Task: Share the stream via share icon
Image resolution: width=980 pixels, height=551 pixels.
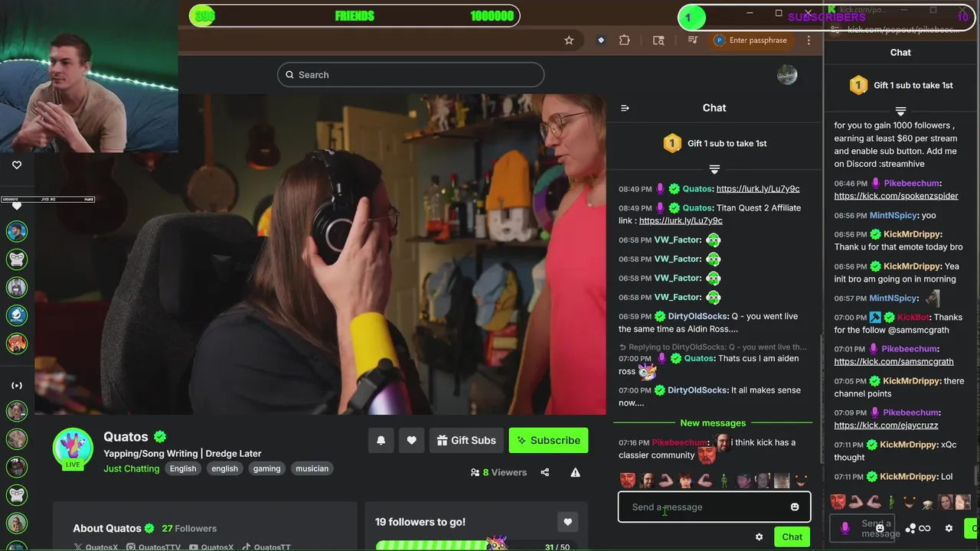Action: tap(545, 473)
